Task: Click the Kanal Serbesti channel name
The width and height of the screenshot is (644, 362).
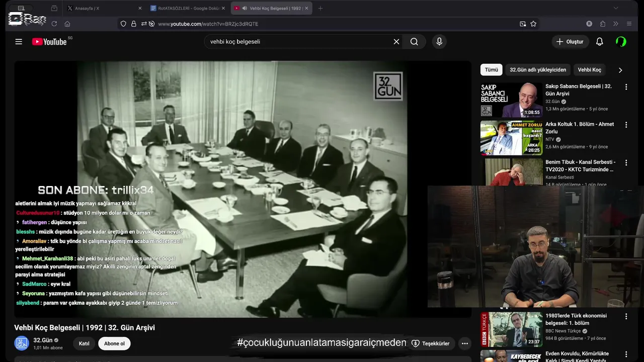Action: (x=559, y=177)
